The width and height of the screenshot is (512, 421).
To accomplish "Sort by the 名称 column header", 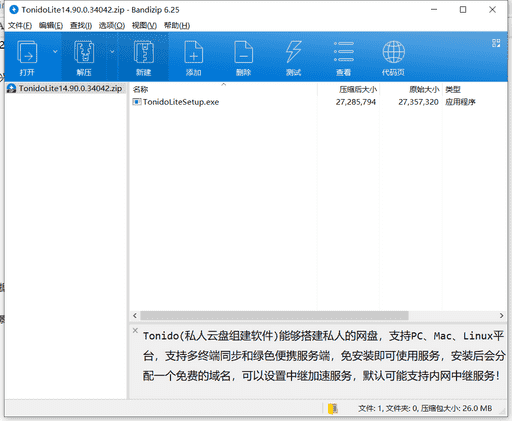I will tap(223, 89).
